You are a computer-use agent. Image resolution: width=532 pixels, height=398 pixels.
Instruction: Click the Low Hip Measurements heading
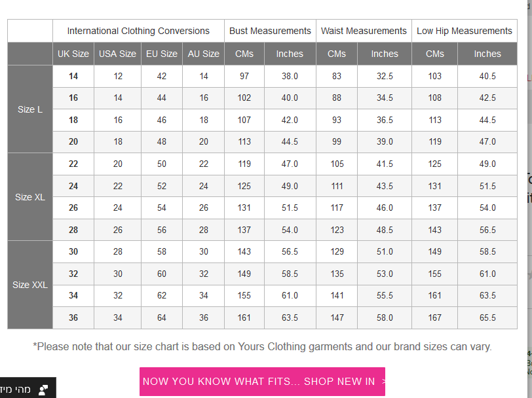tap(465, 31)
